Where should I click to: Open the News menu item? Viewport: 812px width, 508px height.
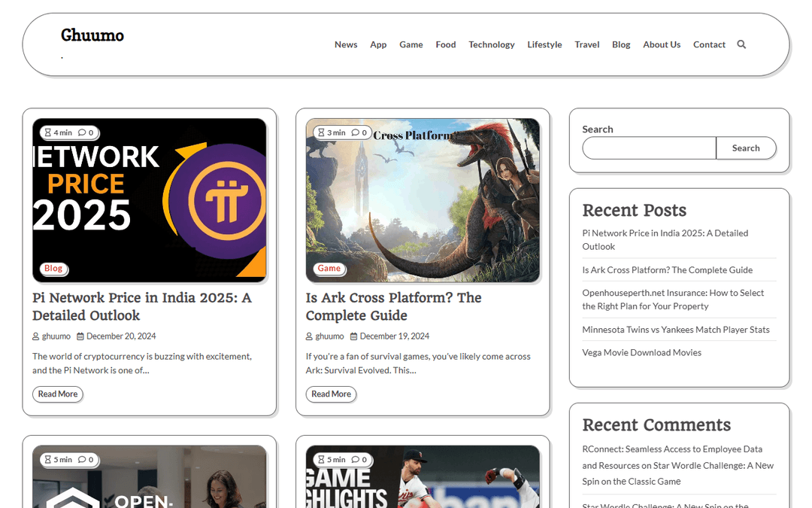point(345,44)
